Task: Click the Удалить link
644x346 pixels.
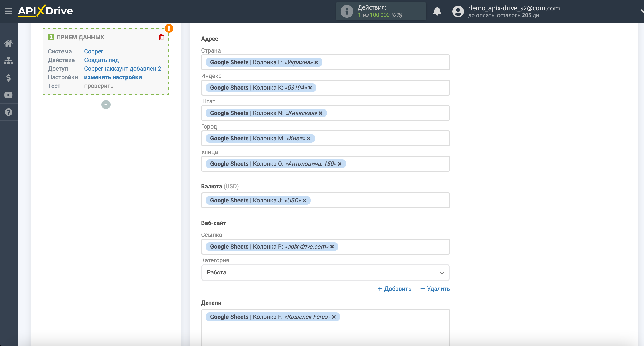Action: point(435,289)
